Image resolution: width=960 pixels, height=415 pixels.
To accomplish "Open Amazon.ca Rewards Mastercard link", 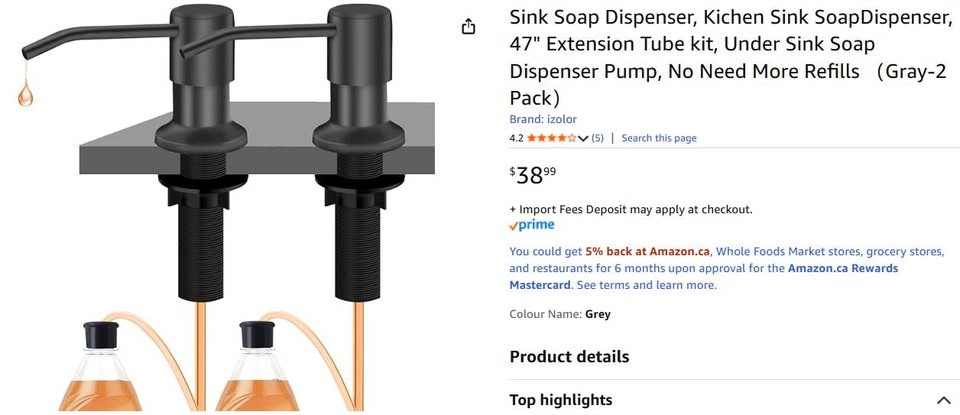I will (703, 277).
